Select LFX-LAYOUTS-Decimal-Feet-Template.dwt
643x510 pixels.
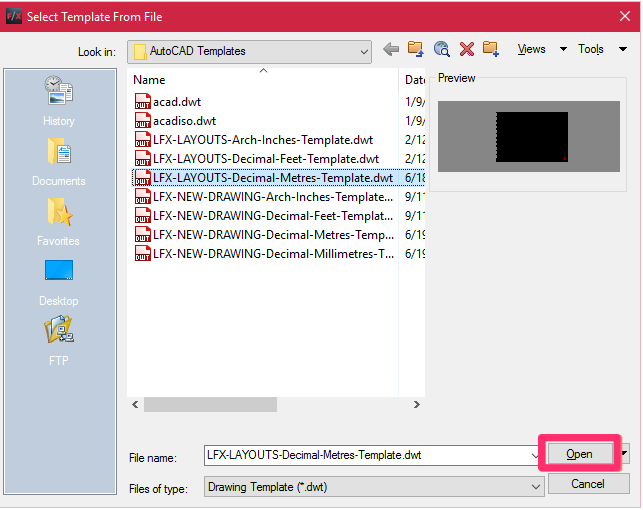tap(266, 159)
